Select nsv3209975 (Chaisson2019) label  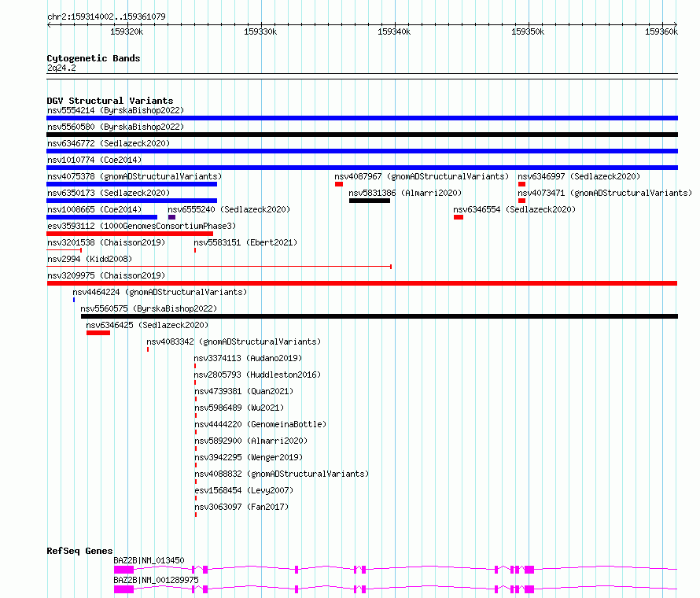(106, 275)
